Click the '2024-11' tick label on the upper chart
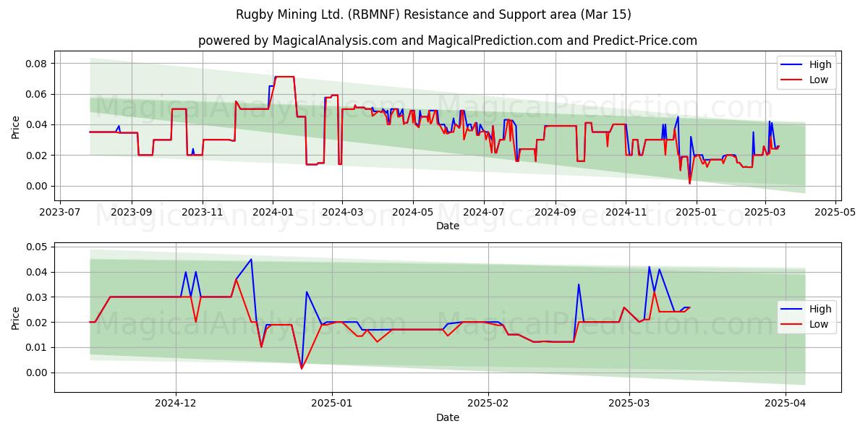This screenshot has width=868, height=434. click(x=626, y=213)
